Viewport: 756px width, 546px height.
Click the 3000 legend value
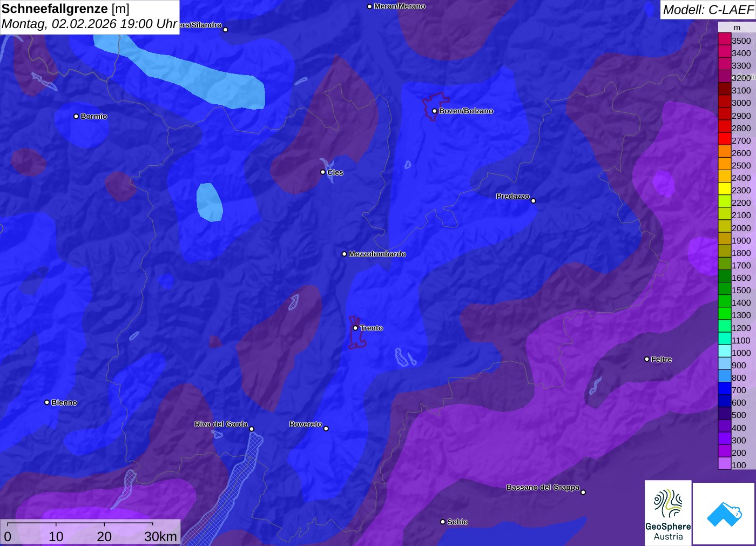pyautogui.click(x=741, y=103)
